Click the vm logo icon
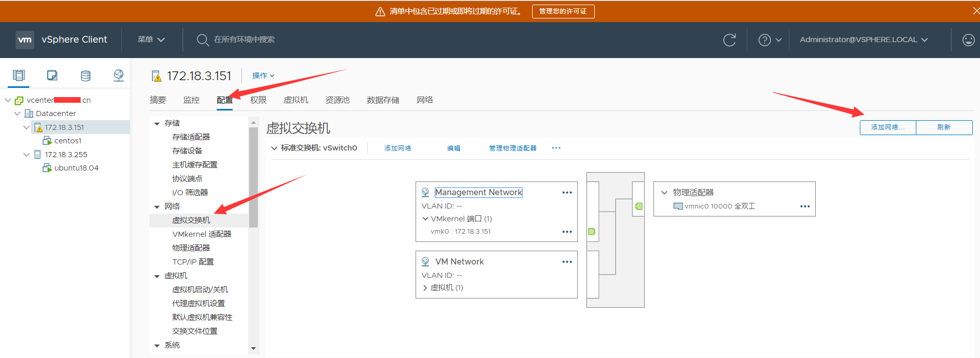 25,40
